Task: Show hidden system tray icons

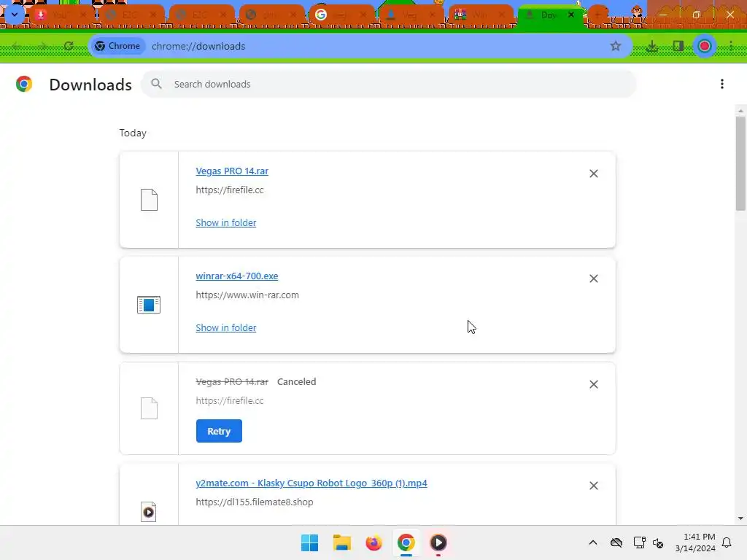Action: [593, 542]
